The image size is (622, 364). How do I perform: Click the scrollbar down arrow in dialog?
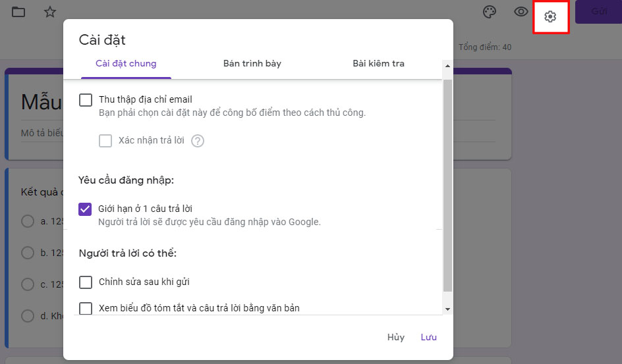pyautogui.click(x=448, y=309)
